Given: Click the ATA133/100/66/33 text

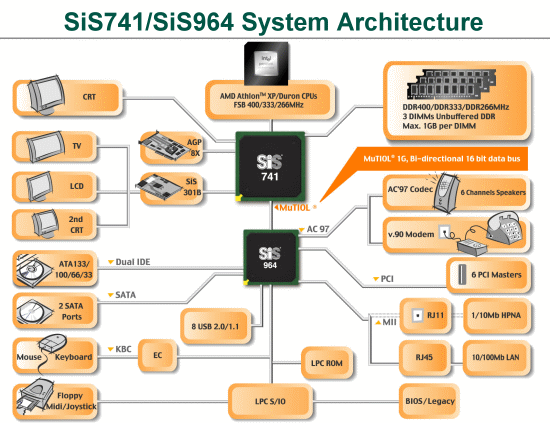Looking at the screenshot, I should coord(73,269).
